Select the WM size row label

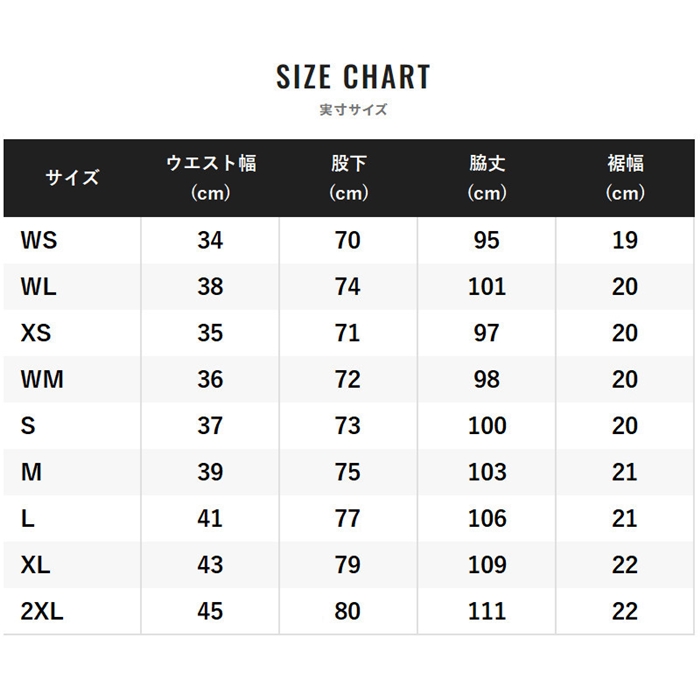coord(42,379)
